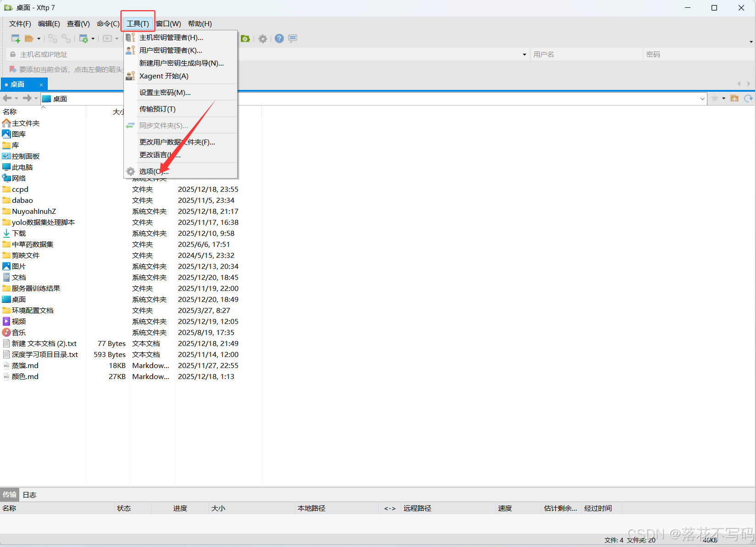Expand the host address history dropdown
756x547 pixels.
524,55
